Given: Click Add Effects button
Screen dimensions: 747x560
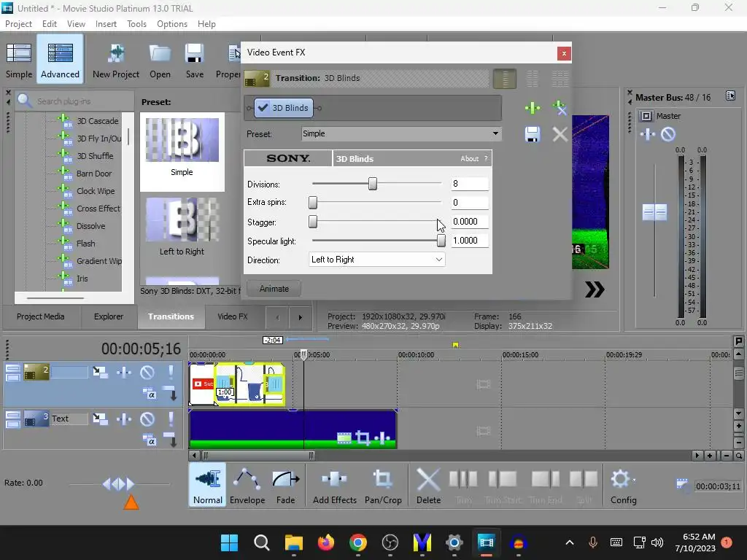Looking at the screenshot, I should click(334, 486).
